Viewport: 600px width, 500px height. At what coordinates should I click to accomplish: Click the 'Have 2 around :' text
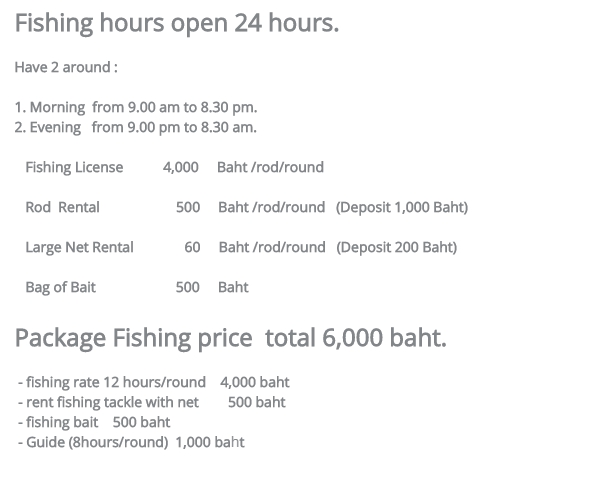click(x=66, y=67)
